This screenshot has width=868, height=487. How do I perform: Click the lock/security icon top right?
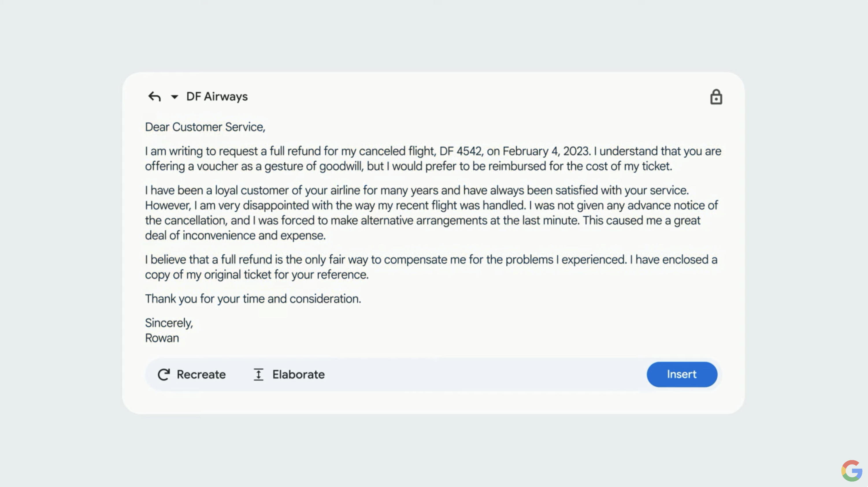pyautogui.click(x=716, y=97)
